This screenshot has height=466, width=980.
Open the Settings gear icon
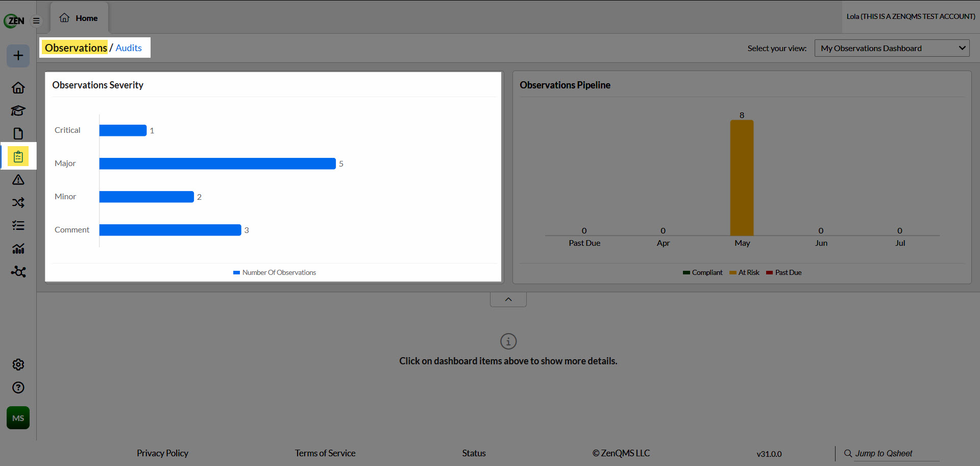point(18,365)
